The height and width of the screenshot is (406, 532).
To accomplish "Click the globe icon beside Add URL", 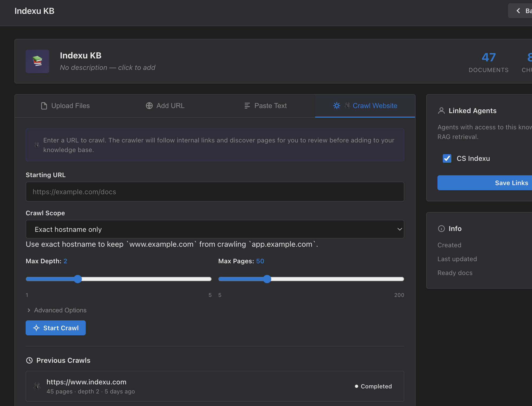I will pos(149,106).
